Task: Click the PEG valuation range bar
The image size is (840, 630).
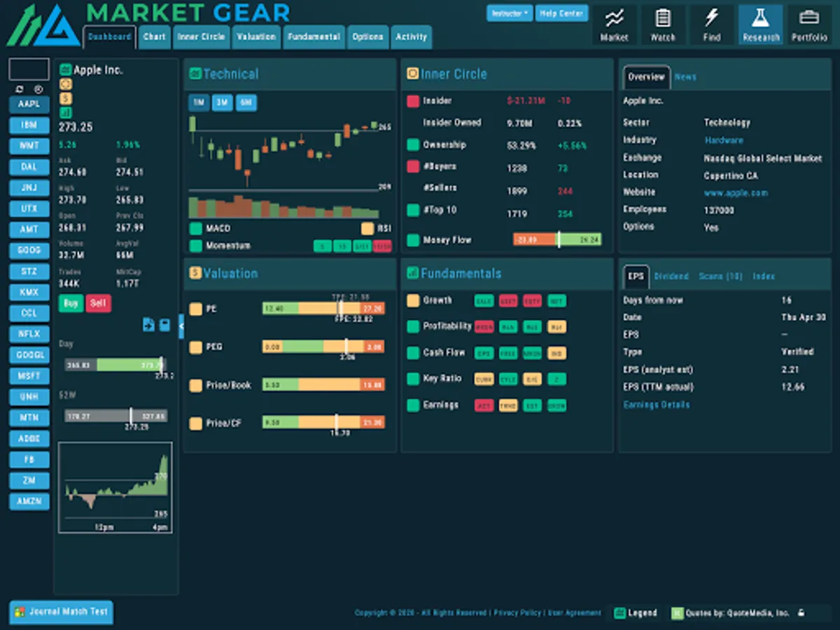Action: pyautogui.click(x=323, y=346)
